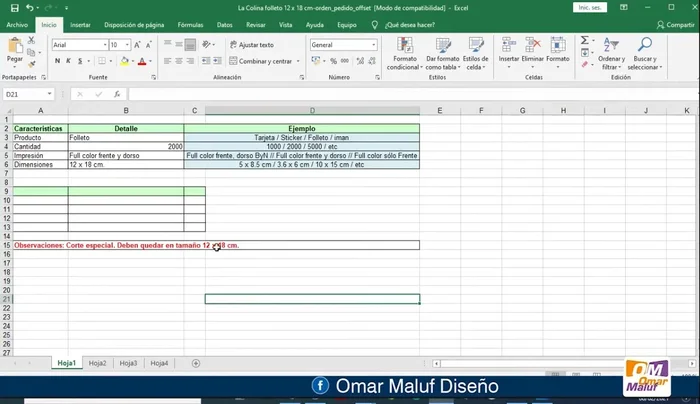Increase decimal places
The height and width of the screenshot is (404, 700).
tap(360, 61)
